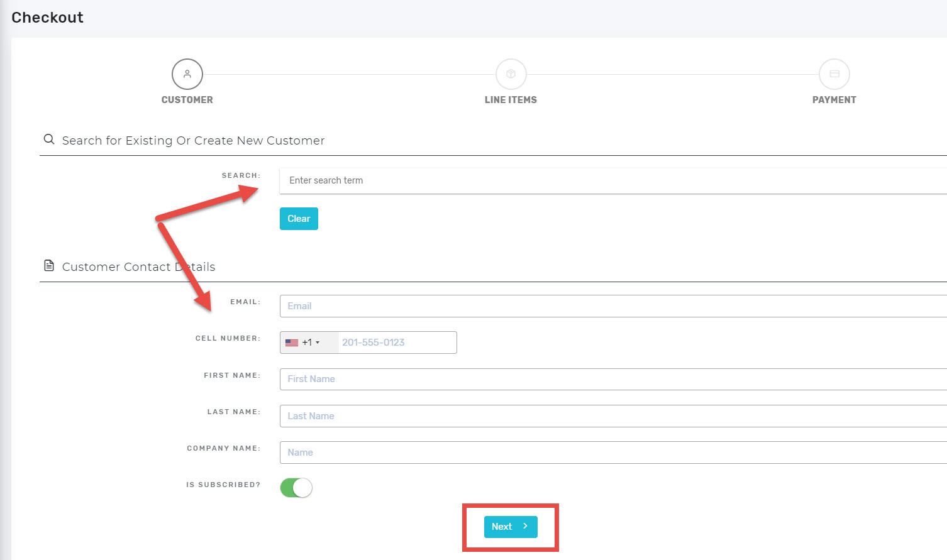Click the FIRST NAME: label
The height and width of the screenshot is (560, 947).
(x=232, y=375)
